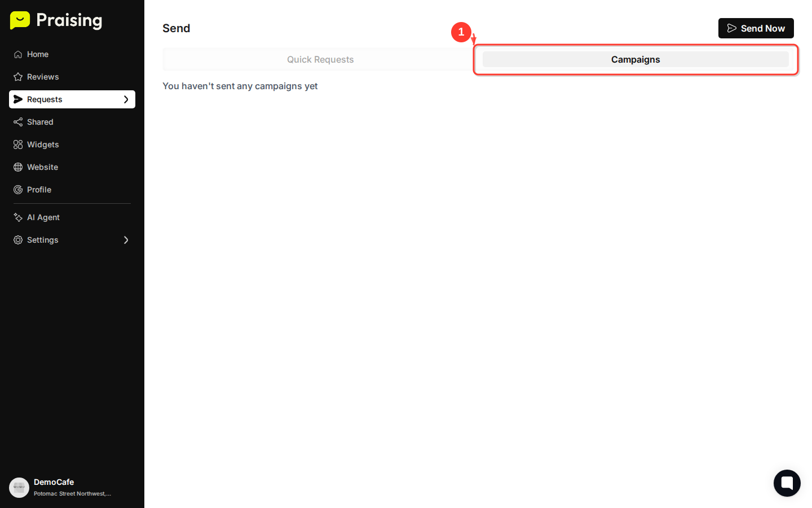Click the Widgets icon
Viewport: 812px width, 508px height.
pos(17,144)
